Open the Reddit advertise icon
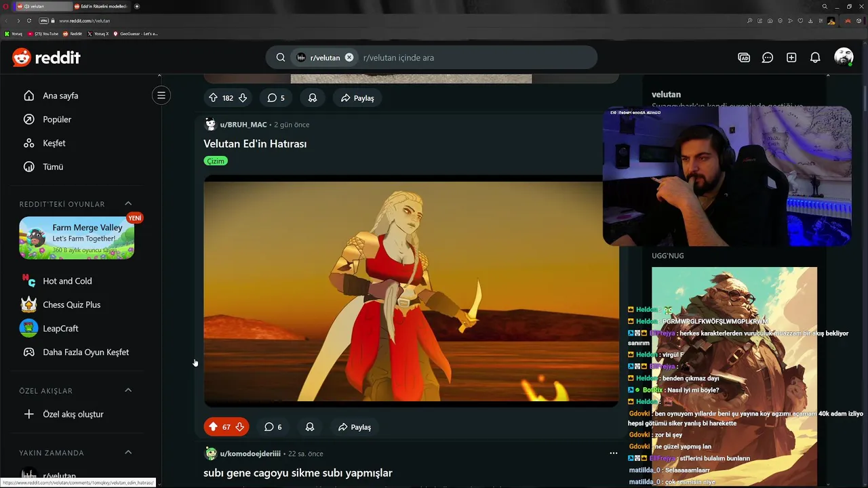 tap(744, 58)
